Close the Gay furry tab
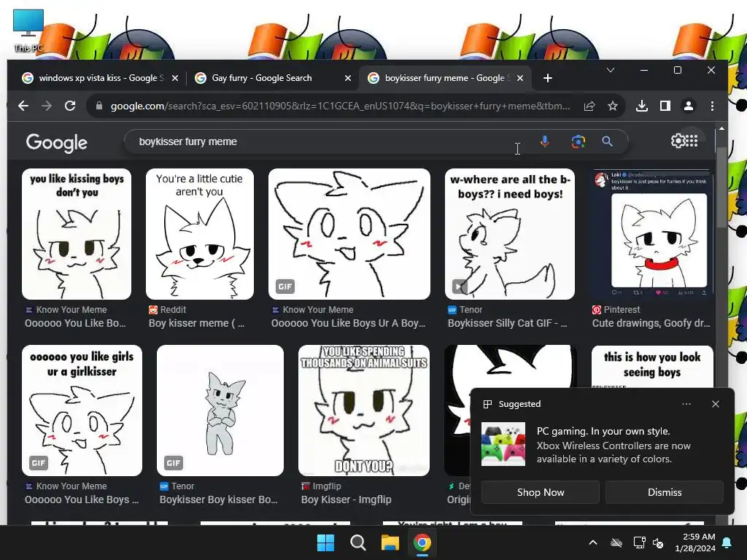747x560 pixels. pos(348,78)
